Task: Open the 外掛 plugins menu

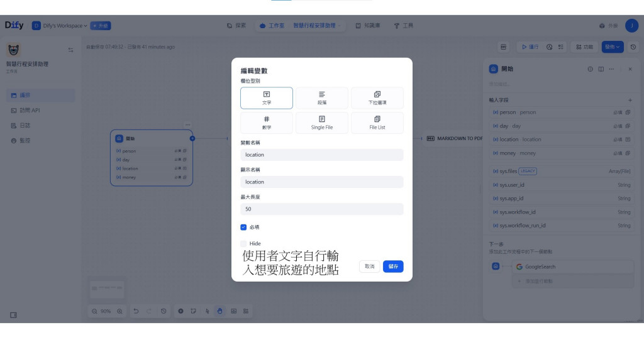Action: click(x=608, y=25)
